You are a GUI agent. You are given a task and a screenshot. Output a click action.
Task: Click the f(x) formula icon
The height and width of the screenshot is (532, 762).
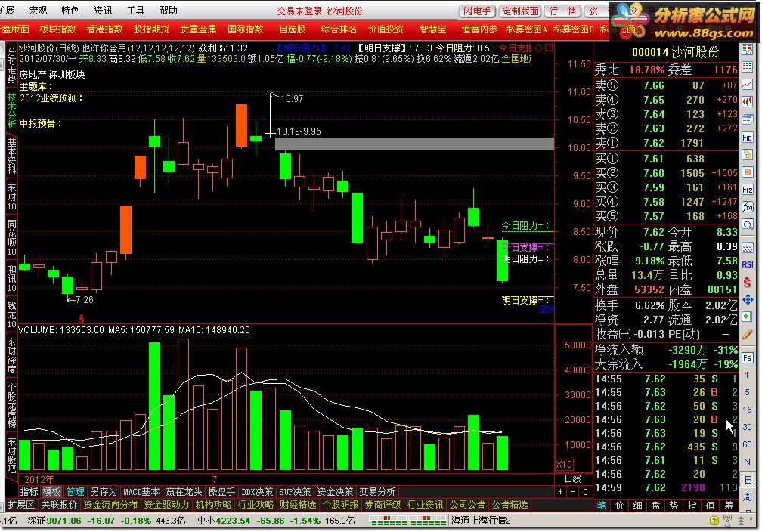748,207
